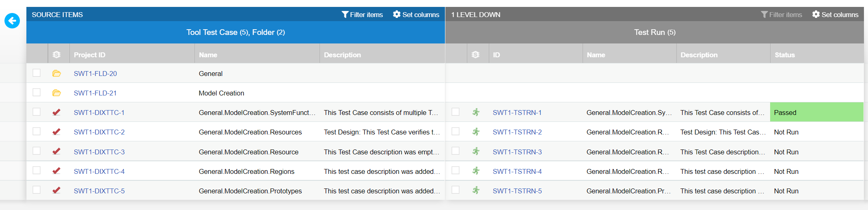Click red checkmark icon for SWT1-DIXTTC-5

coord(56,191)
